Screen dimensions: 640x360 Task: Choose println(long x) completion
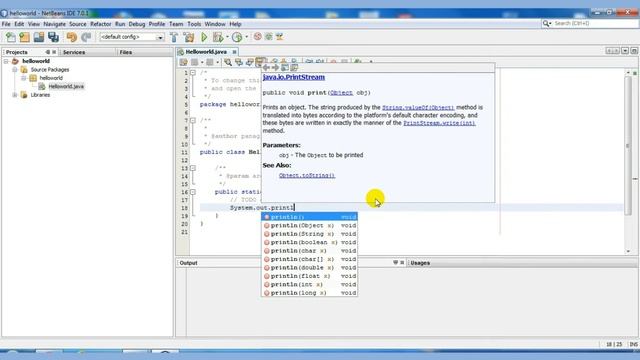(x=309, y=293)
